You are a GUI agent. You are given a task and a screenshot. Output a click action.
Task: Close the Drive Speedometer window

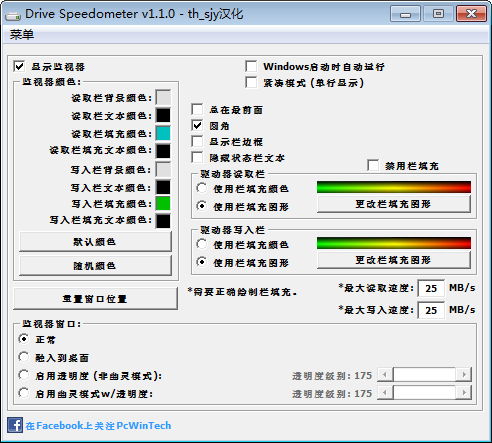click(x=471, y=14)
